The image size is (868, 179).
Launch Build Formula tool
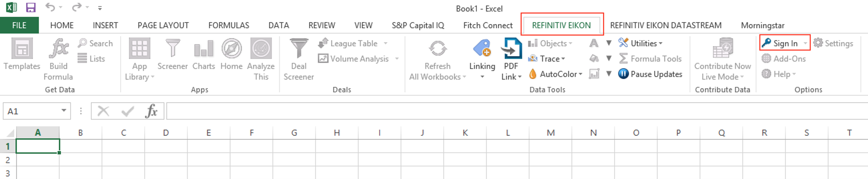pyautogui.click(x=58, y=59)
